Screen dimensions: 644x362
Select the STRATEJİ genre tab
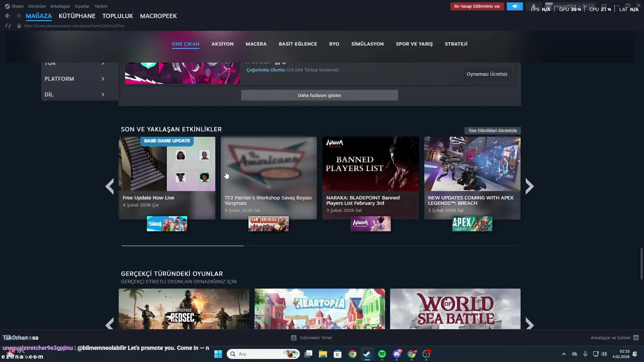coord(456,44)
